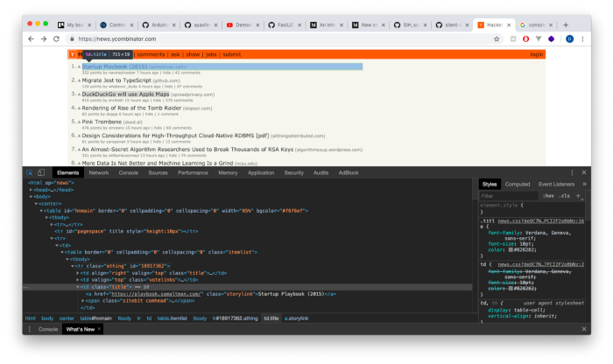Switch to the YouTube Demo browser tab

243,25
